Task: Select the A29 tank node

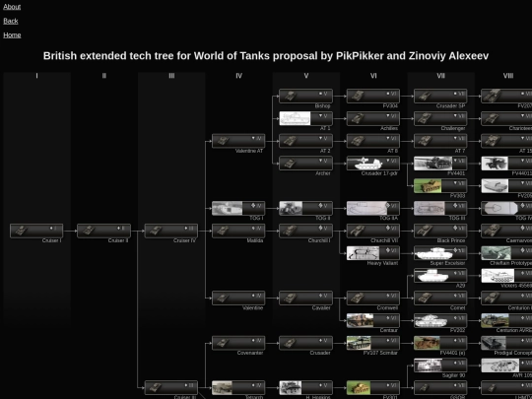Action: tap(440, 276)
